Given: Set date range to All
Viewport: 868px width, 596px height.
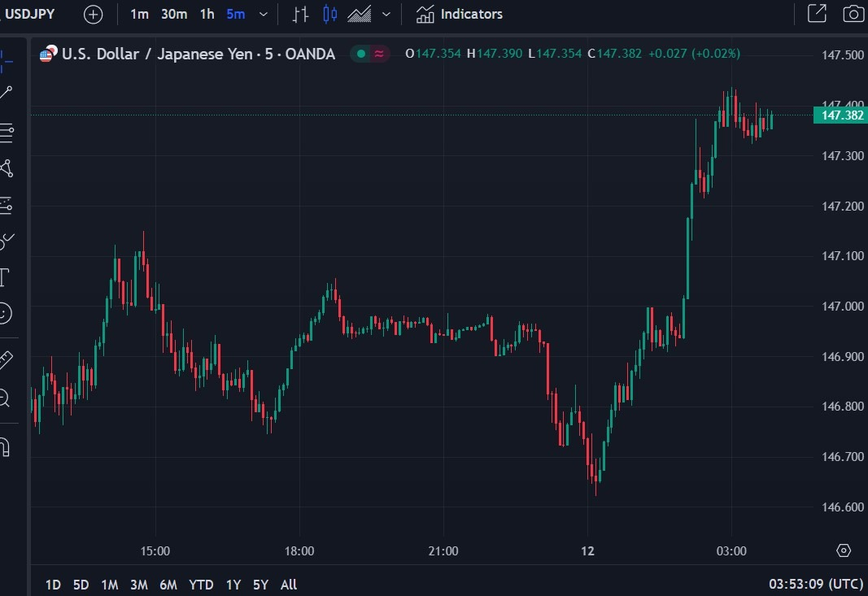Looking at the screenshot, I should (289, 585).
